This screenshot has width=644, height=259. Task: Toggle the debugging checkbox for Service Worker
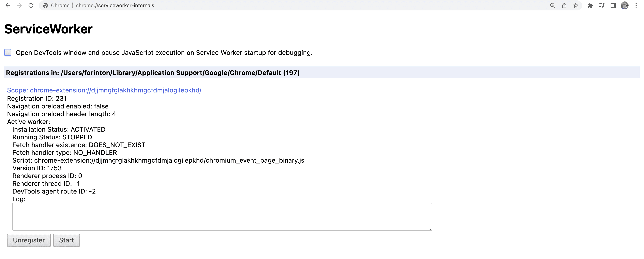[x=8, y=52]
